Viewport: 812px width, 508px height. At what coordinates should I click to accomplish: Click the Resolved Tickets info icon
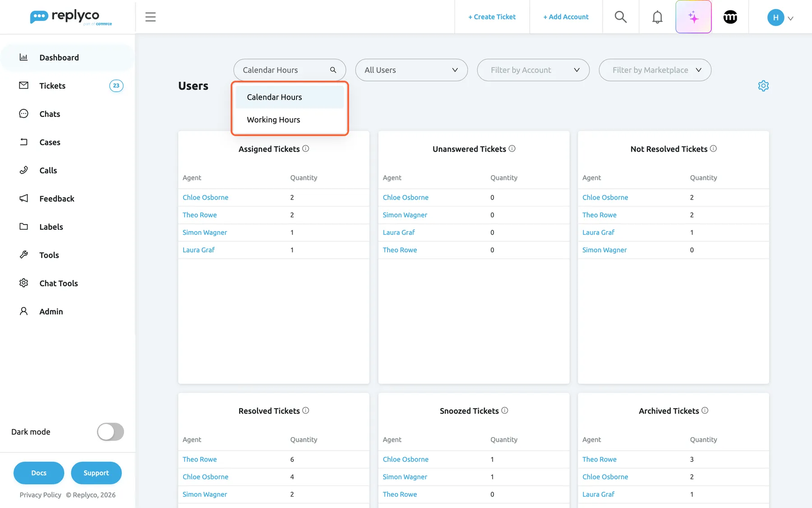pyautogui.click(x=306, y=410)
